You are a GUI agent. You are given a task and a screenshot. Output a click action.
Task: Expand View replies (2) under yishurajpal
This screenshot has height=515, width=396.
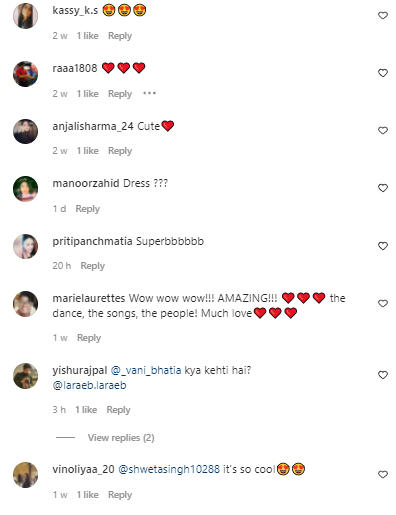tap(121, 437)
